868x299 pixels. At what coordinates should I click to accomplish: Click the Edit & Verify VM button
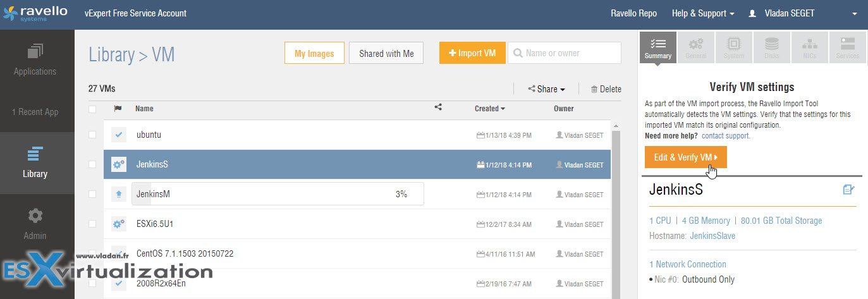(x=686, y=157)
